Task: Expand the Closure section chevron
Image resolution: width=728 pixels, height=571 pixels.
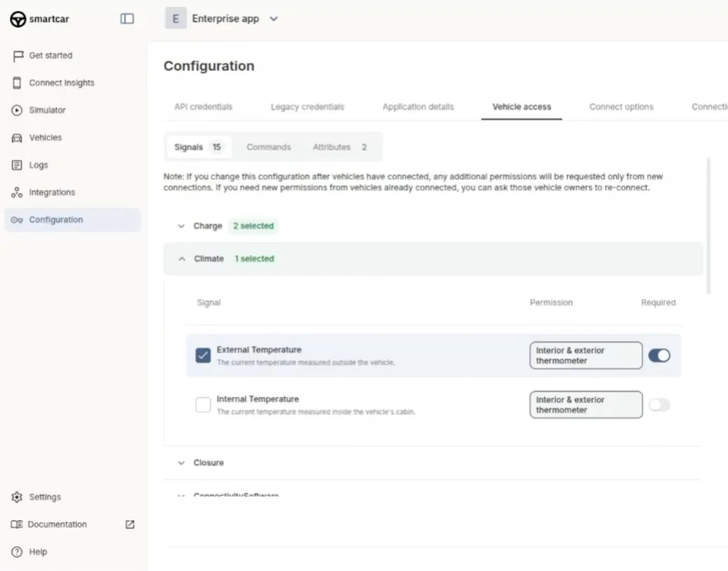Action: click(x=182, y=463)
